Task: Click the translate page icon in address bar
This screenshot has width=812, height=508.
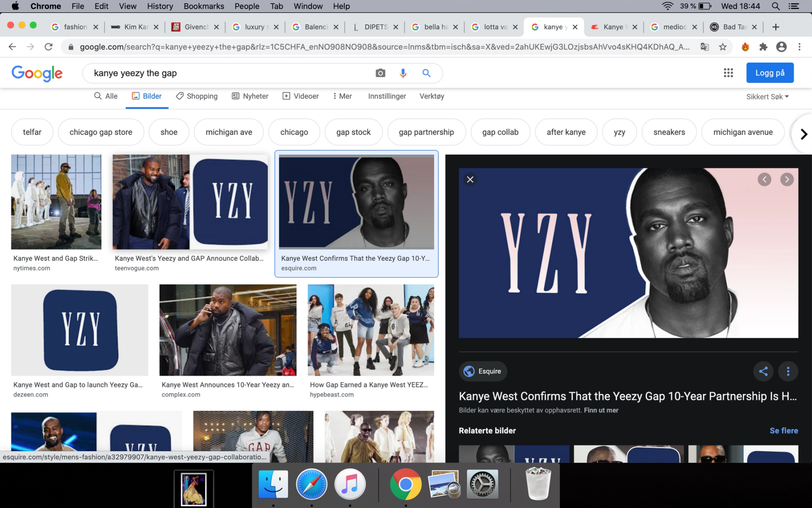Action: coord(705,47)
